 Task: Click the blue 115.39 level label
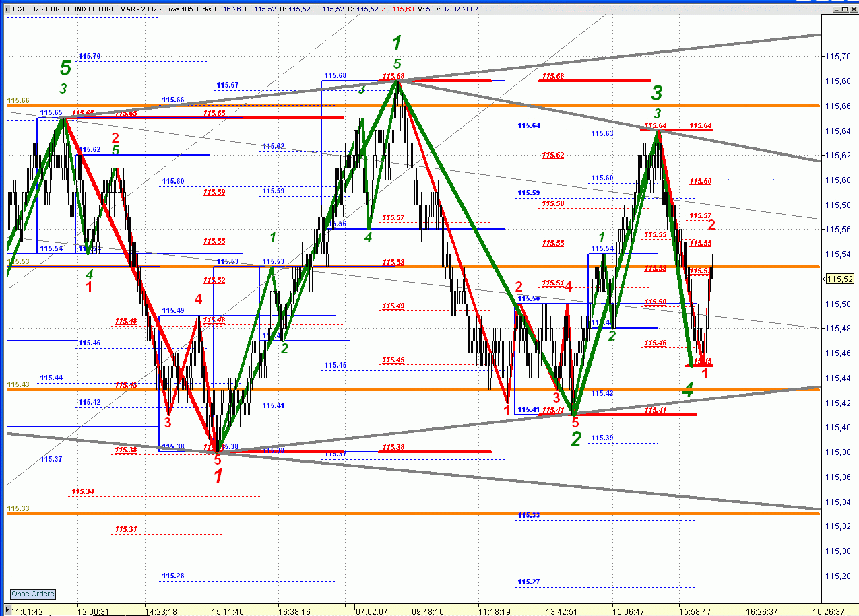click(x=602, y=438)
